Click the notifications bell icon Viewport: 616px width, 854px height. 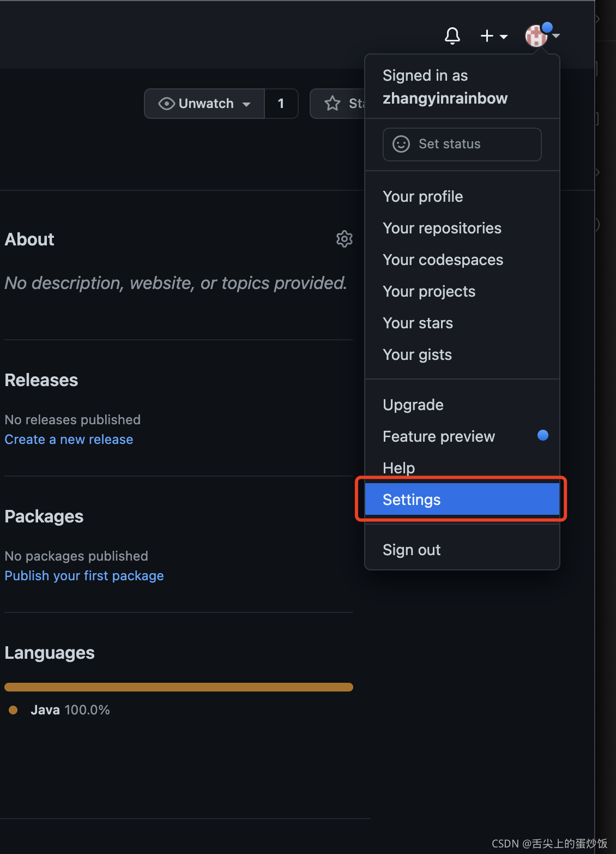tap(452, 36)
